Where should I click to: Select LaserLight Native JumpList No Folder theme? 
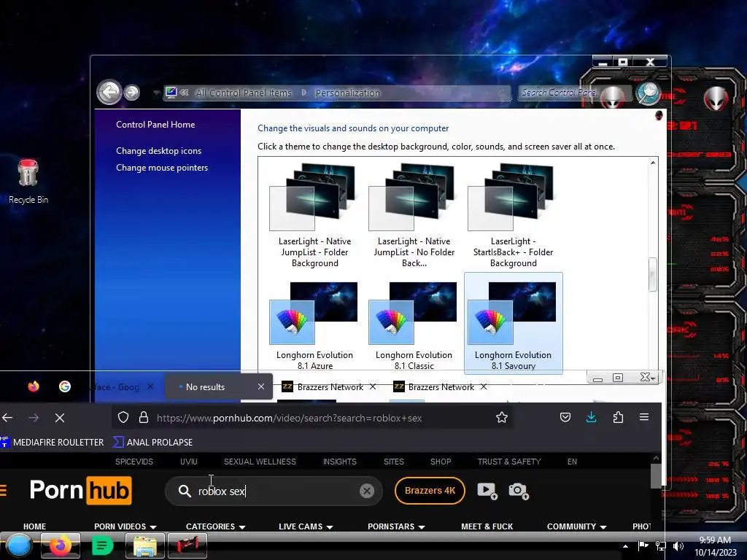(x=414, y=215)
